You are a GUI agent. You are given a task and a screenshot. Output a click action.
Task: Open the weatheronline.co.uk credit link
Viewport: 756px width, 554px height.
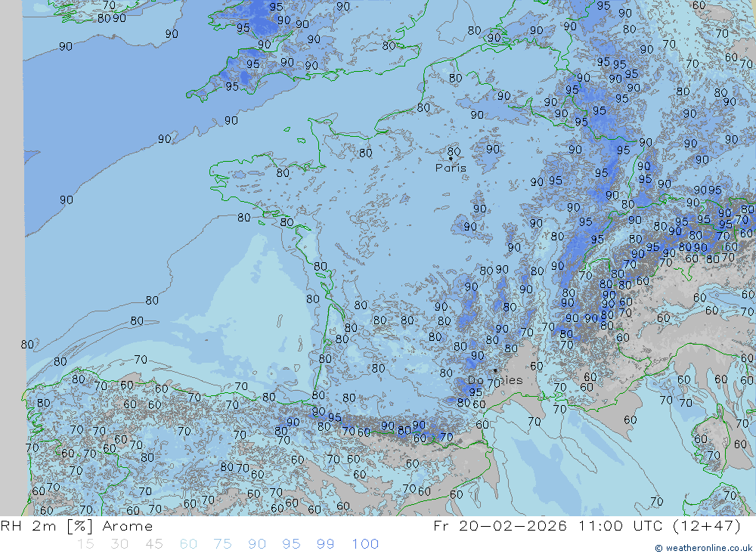(x=704, y=548)
